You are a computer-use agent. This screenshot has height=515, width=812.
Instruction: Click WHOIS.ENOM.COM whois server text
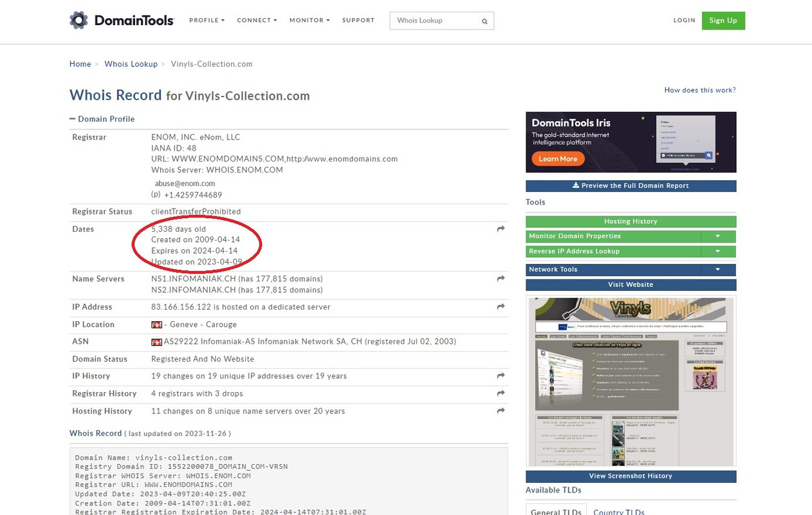coord(245,170)
